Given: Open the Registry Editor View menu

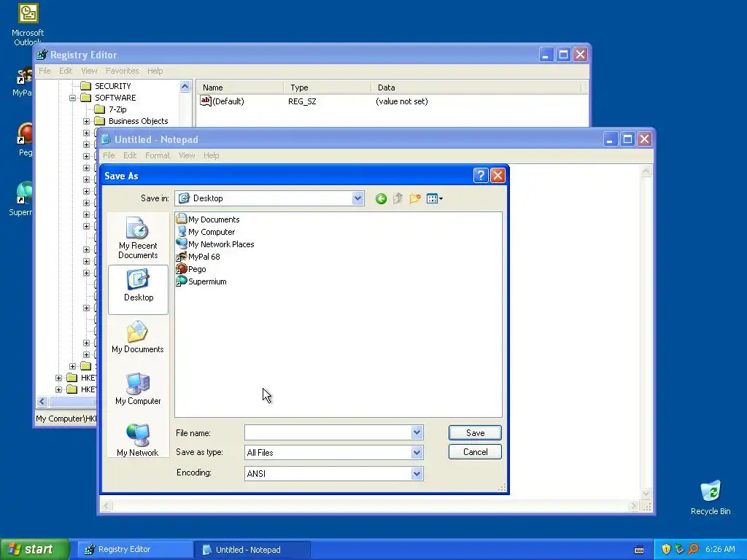Looking at the screenshot, I should 89,71.
